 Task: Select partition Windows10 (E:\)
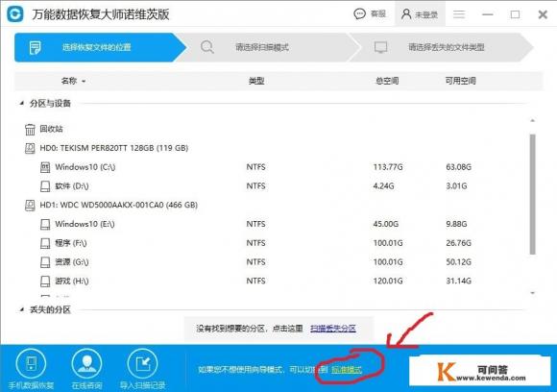pos(85,224)
